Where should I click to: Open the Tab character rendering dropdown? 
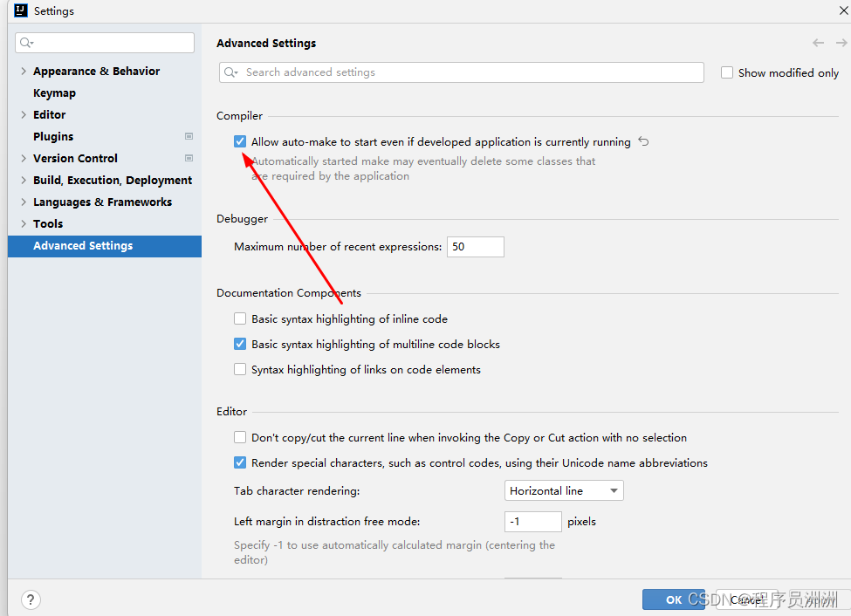click(564, 491)
